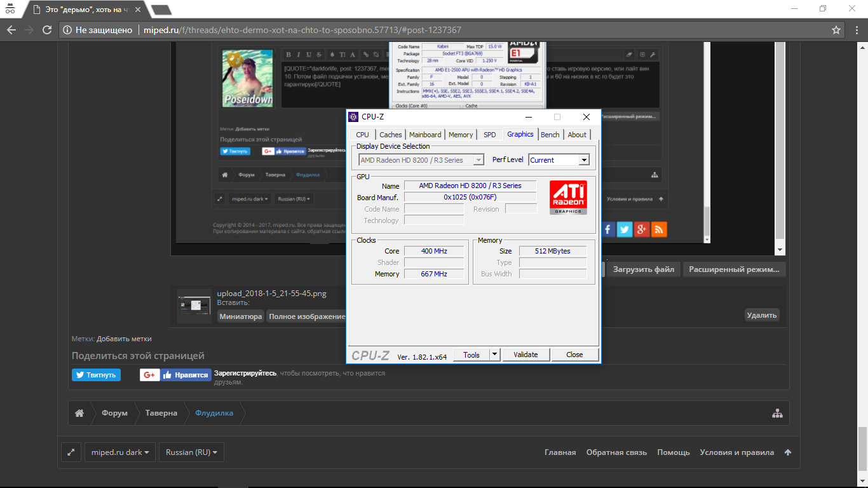The image size is (868, 488).
Task: Click RSS feed icon in the embedded screenshot
Action: (659, 230)
